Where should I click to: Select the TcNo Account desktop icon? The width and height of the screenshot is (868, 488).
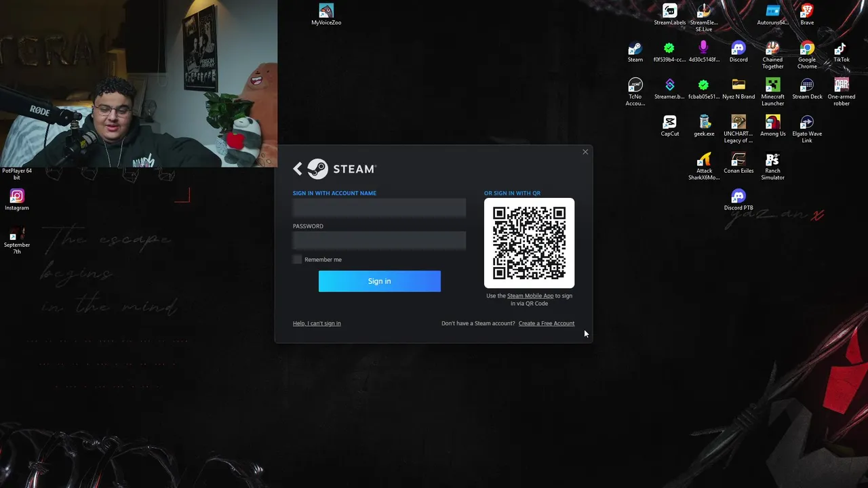pyautogui.click(x=635, y=92)
